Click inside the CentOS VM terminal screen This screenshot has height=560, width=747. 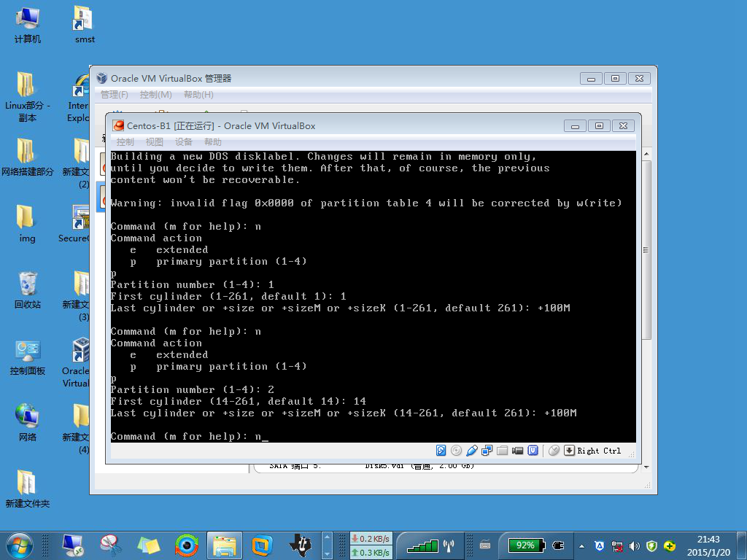(x=373, y=297)
